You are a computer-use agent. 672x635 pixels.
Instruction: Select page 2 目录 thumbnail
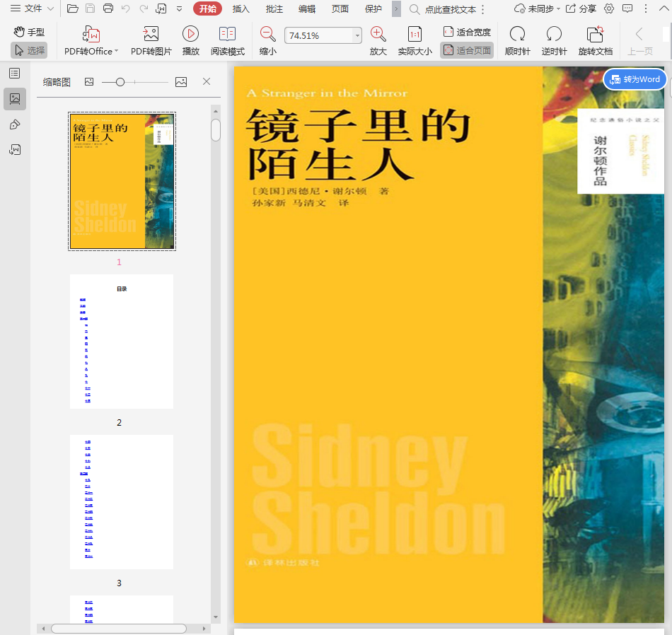(122, 342)
